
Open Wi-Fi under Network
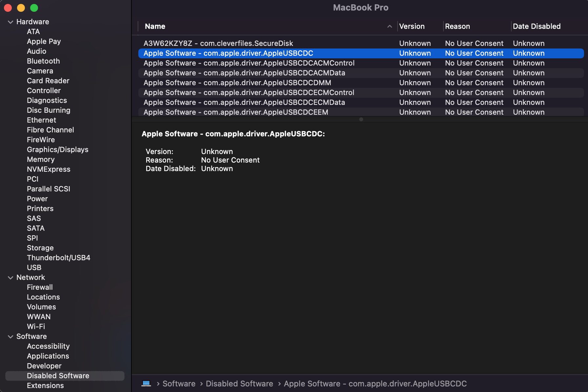click(36, 327)
